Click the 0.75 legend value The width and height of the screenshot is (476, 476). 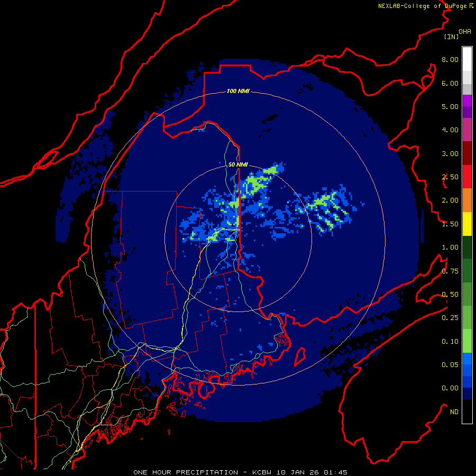[450, 271]
